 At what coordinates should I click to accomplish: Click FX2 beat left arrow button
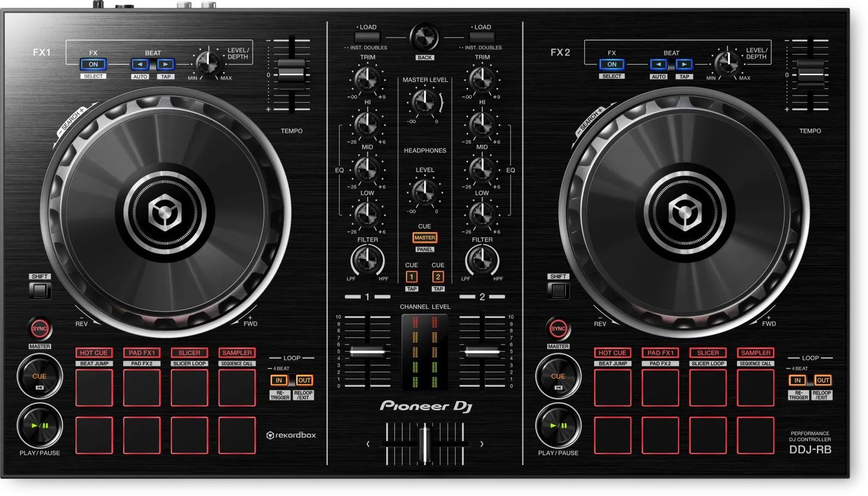click(x=659, y=64)
